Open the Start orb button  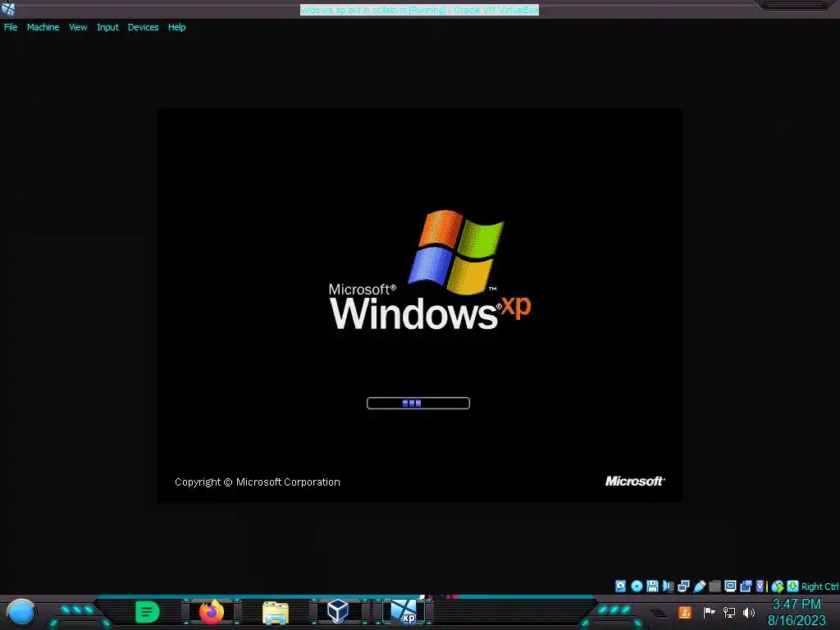coord(21,612)
